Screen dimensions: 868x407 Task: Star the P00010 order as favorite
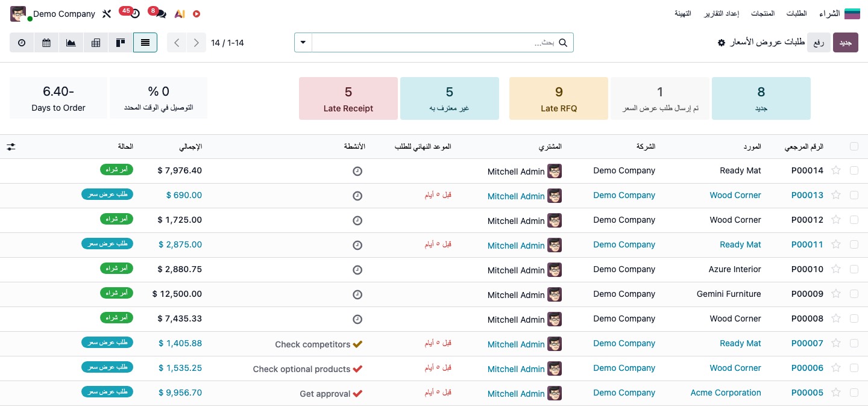point(836,269)
